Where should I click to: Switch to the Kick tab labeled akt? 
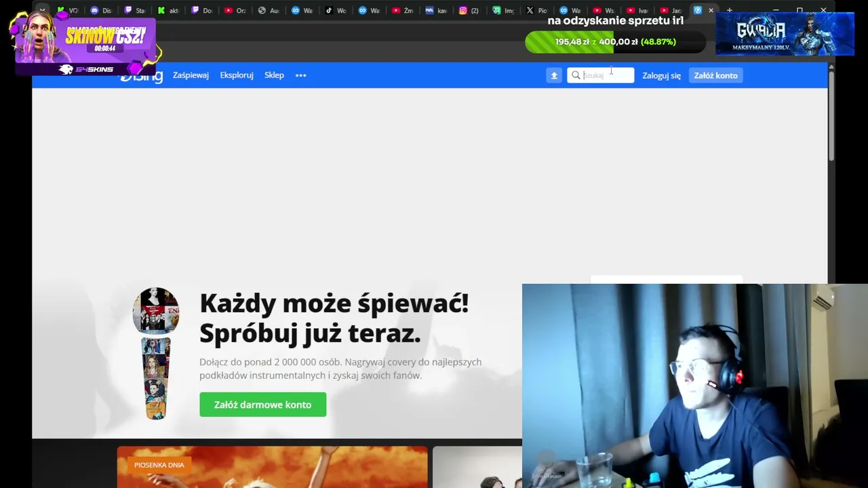tap(168, 10)
